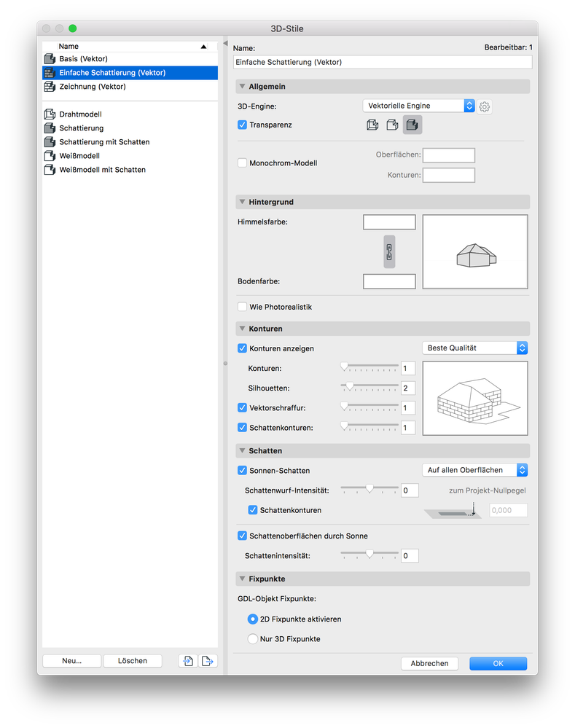
Task: Collapse the Schatten section
Action: [x=242, y=450]
